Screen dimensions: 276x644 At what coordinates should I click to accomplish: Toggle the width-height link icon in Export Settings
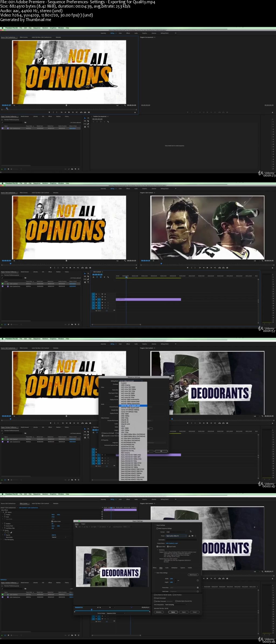click(x=178, y=580)
